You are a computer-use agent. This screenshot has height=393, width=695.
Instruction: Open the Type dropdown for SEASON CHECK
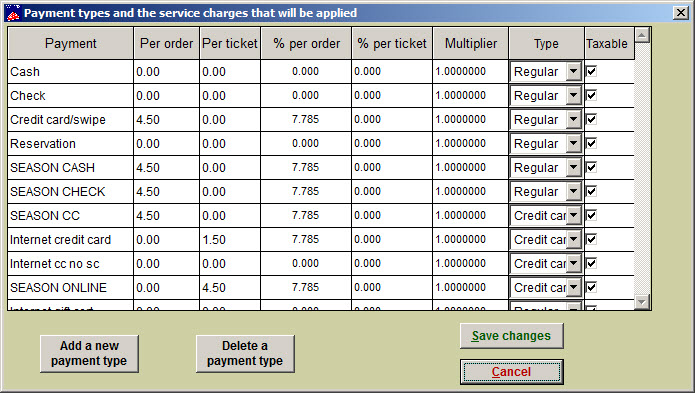click(574, 191)
